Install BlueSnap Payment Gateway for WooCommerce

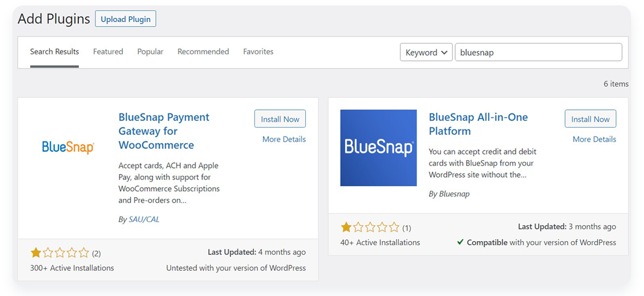point(280,119)
